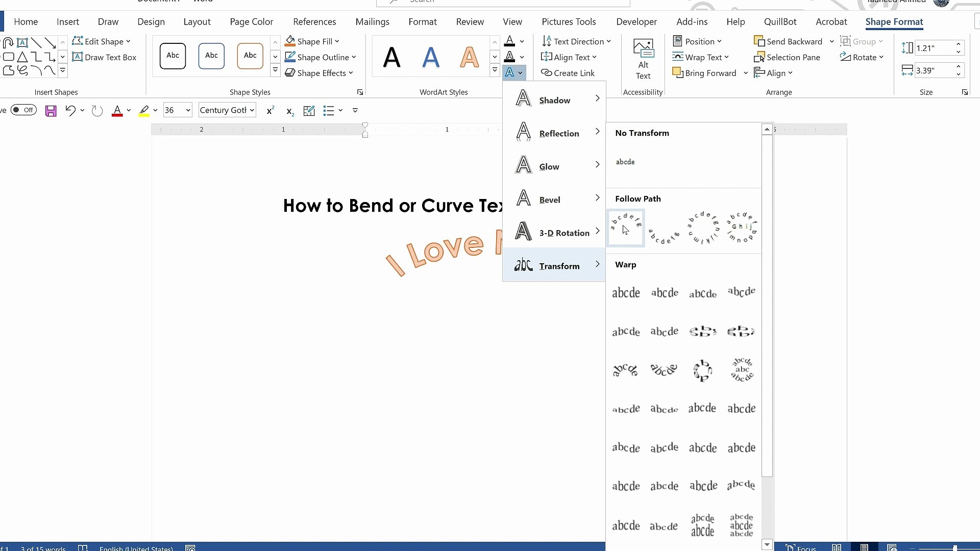Toggle the AutoSave Off switch

(x=24, y=110)
